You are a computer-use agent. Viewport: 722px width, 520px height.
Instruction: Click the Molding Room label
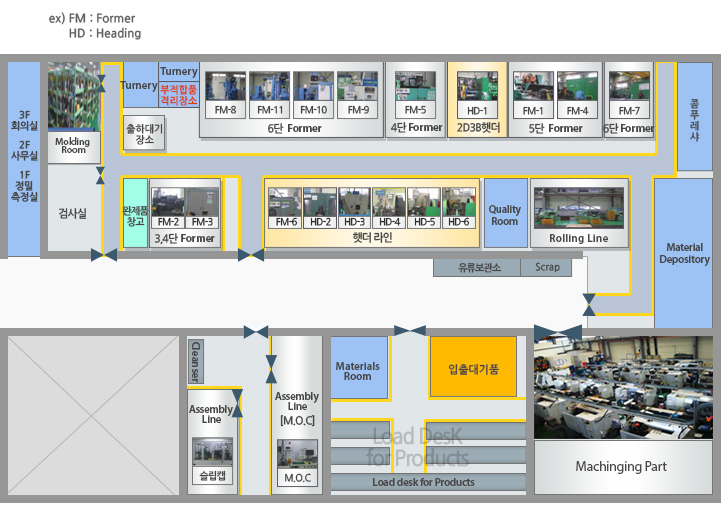[74, 147]
